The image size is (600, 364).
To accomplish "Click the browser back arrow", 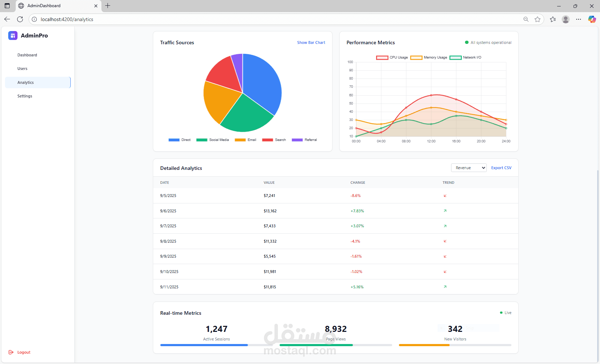I will (x=7, y=19).
